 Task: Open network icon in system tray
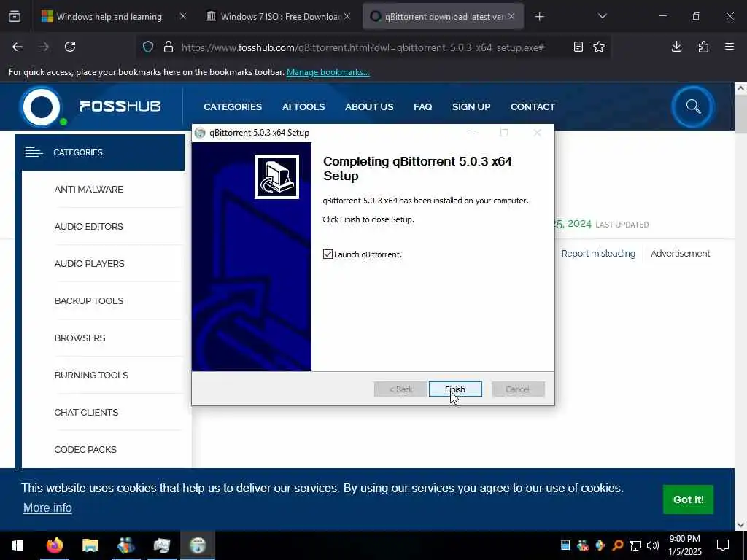[x=635, y=545]
